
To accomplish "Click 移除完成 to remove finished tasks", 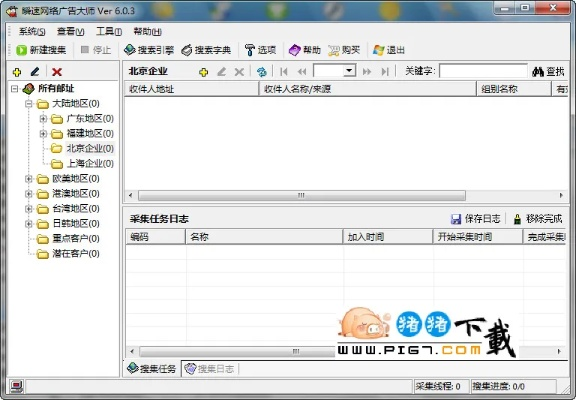I will tap(538, 219).
